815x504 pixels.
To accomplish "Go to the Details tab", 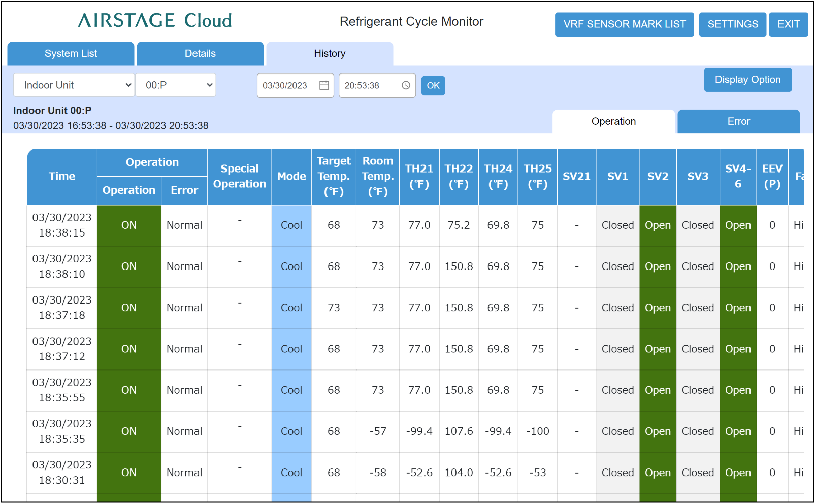I will [x=200, y=54].
